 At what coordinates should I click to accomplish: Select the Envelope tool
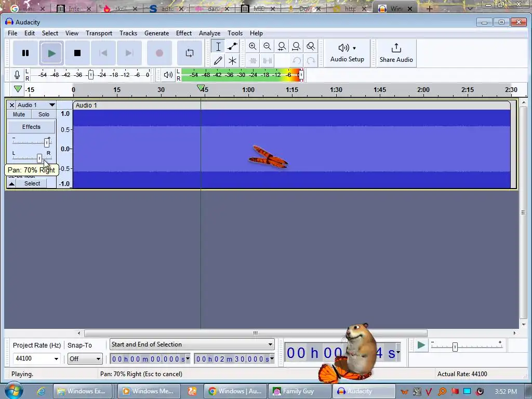pyautogui.click(x=232, y=46)
